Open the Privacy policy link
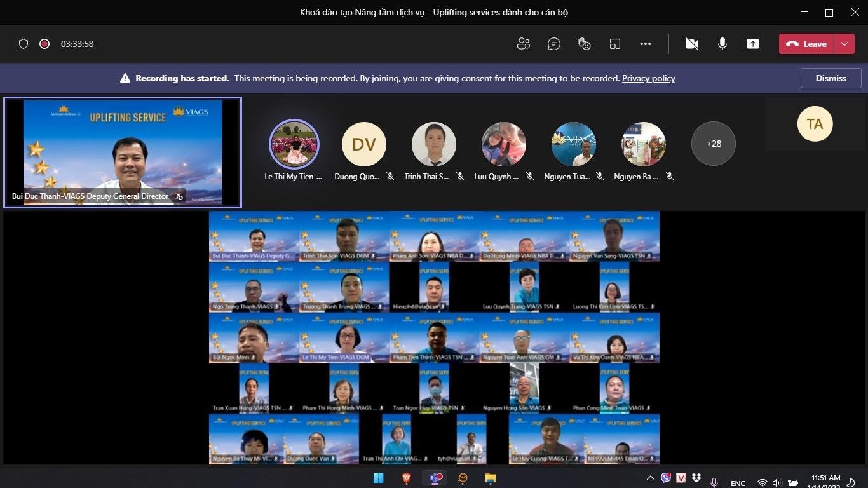 tap(648, 78)
